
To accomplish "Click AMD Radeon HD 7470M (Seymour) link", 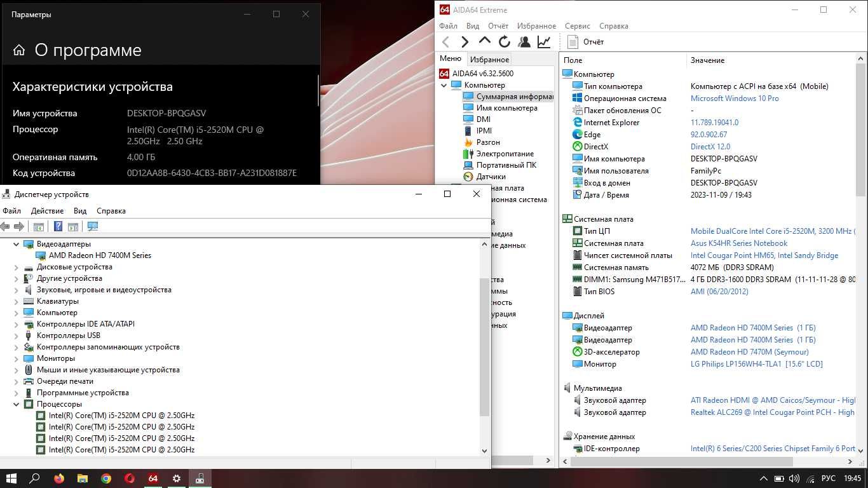I will point(750,352).
